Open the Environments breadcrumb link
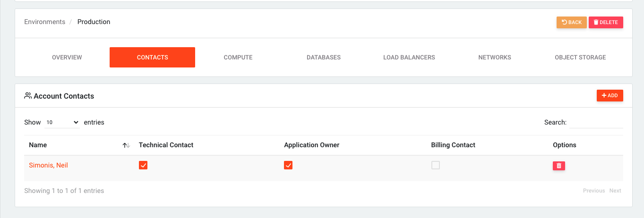This screenshot has width=644, height=218. click(x=45, y=22)
